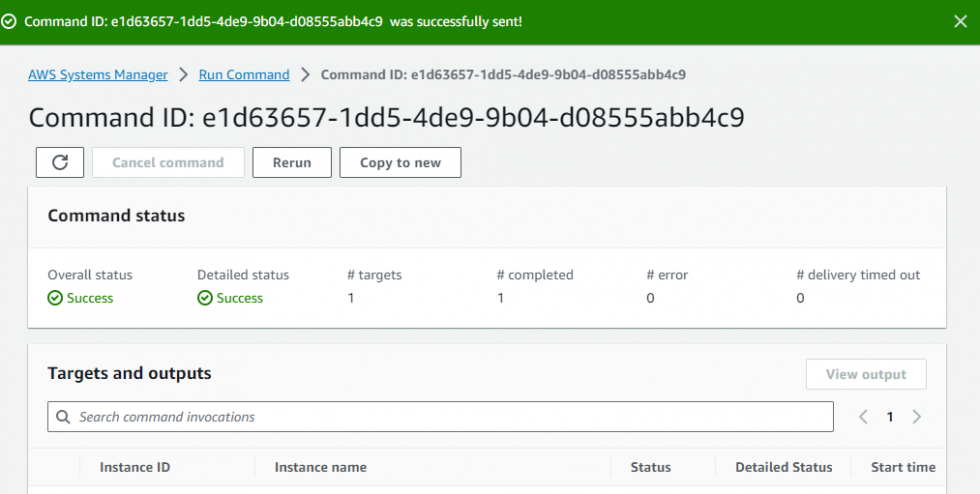980x494 pixels.
Task: Click the Detailed status Success check icon
Action: (x=205, y=298)
